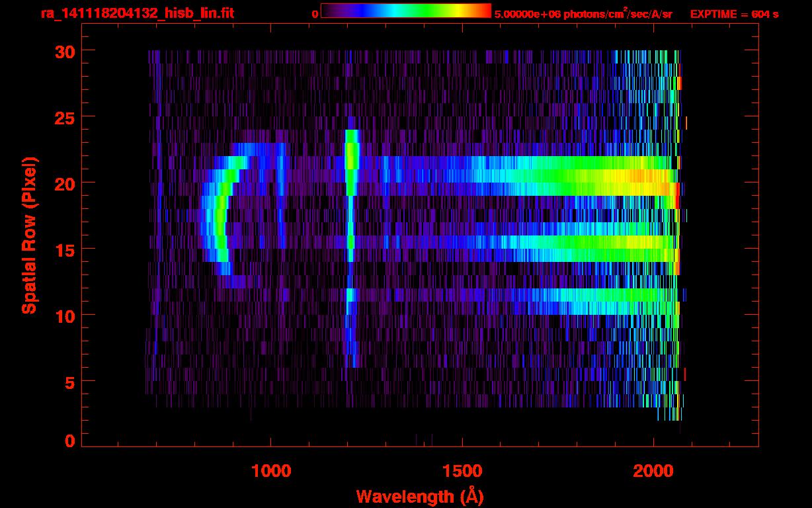Click the x-axis tick label 1000
812x508 pixels.
271,471
